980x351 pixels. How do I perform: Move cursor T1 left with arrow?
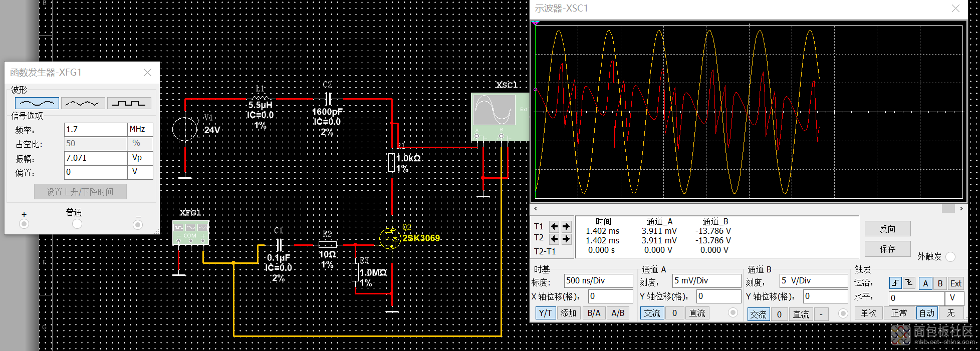554,226
